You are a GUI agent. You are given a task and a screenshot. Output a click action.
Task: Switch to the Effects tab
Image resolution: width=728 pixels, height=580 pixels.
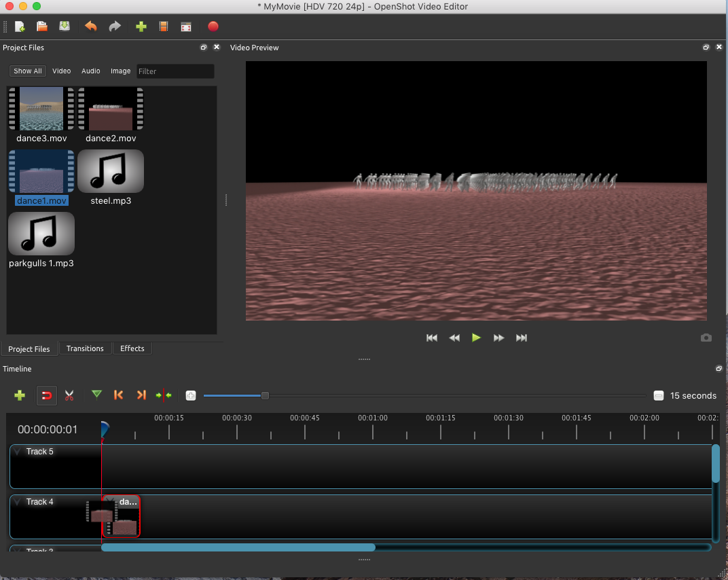click(132, 348)
